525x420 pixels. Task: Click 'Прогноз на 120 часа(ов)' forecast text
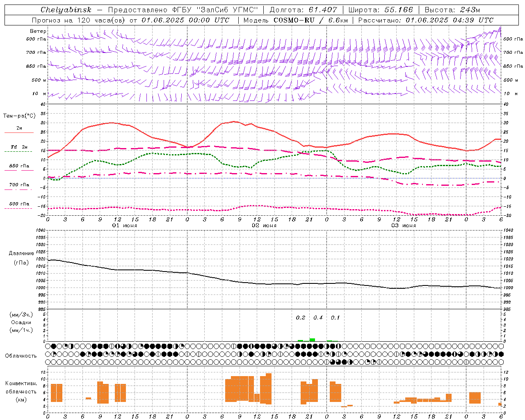click(79, 20)
